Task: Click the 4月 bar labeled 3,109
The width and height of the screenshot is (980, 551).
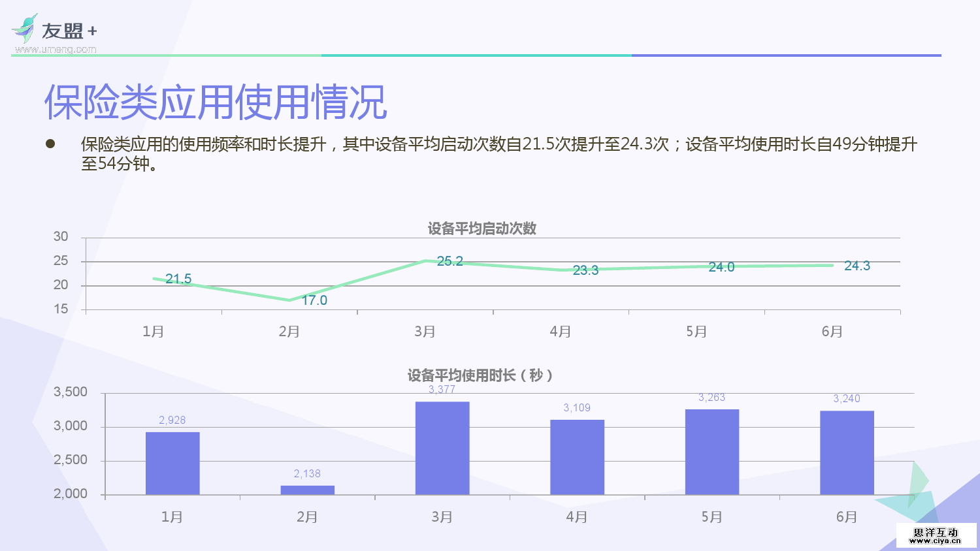Action: 576,457
